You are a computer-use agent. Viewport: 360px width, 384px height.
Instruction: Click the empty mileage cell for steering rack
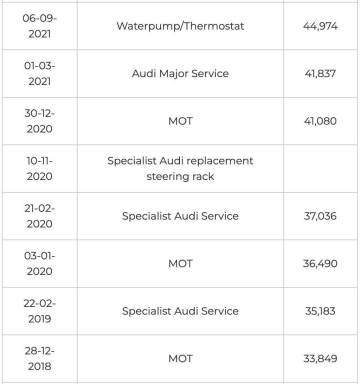click(x=320, y=169)
